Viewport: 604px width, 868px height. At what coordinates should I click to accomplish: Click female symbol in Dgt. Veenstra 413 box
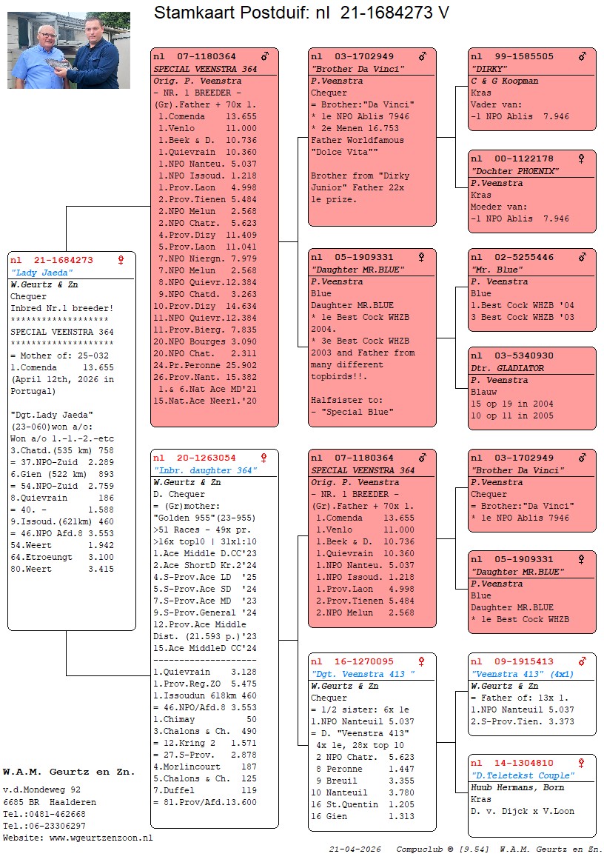(421, 661)
